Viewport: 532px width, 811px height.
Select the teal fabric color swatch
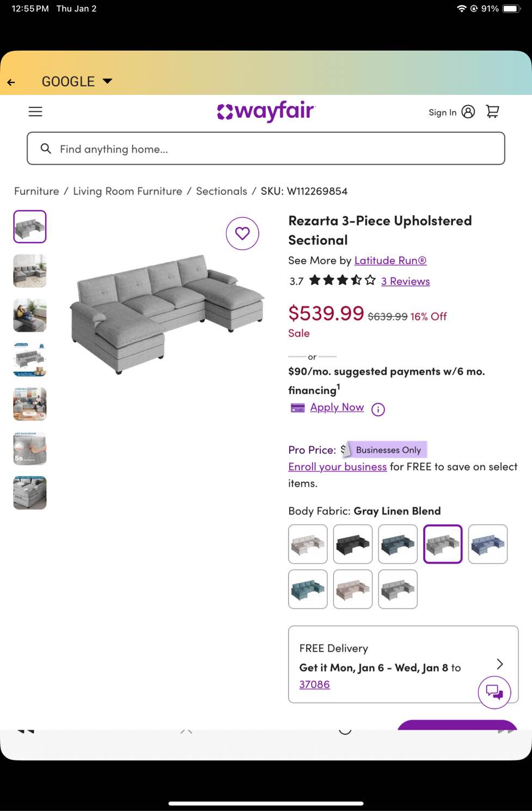[308, 589]
